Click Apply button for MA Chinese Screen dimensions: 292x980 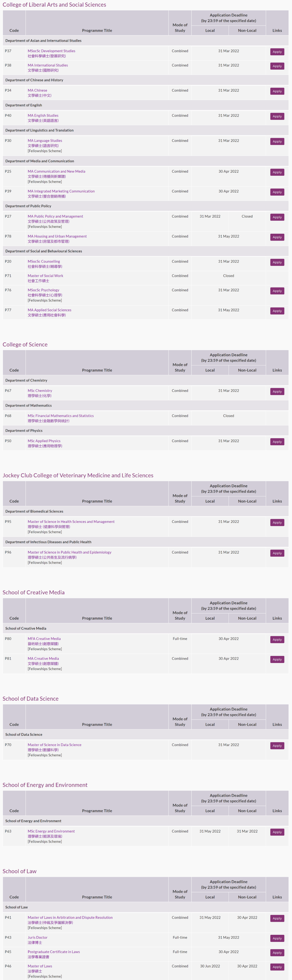point(277,91)
